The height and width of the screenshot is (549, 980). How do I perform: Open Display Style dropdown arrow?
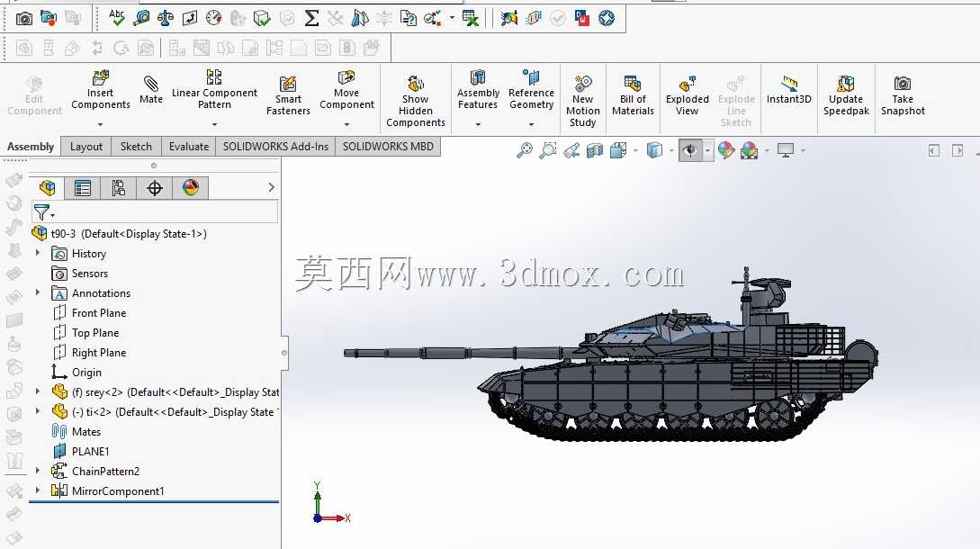671,150
